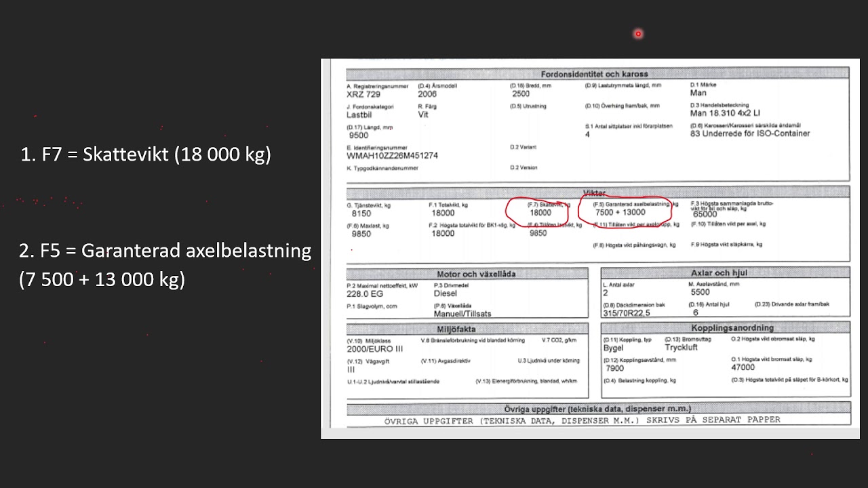The image size is (868, 488).
Task: Select the VIN "WMAH10ZZ26M451274"
Action: tap(392, 155)
